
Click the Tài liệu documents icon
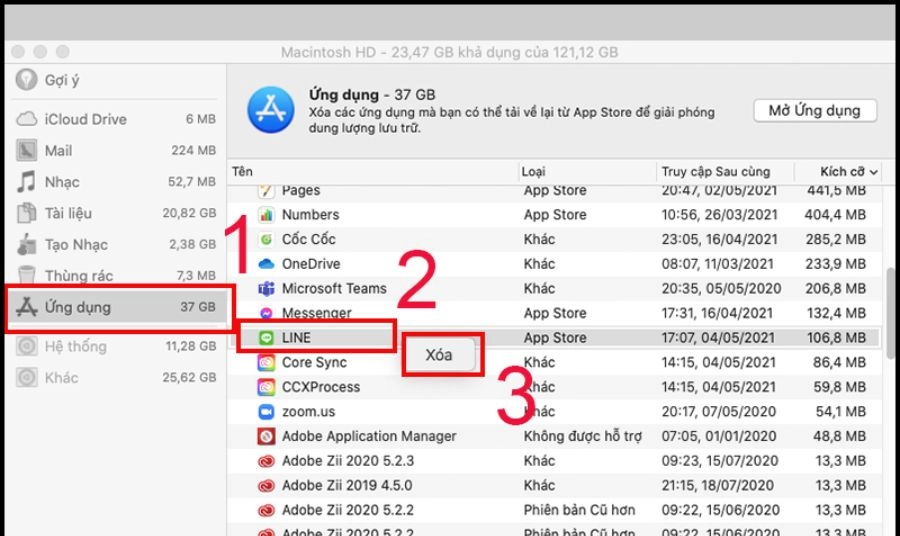coord(26,213)
